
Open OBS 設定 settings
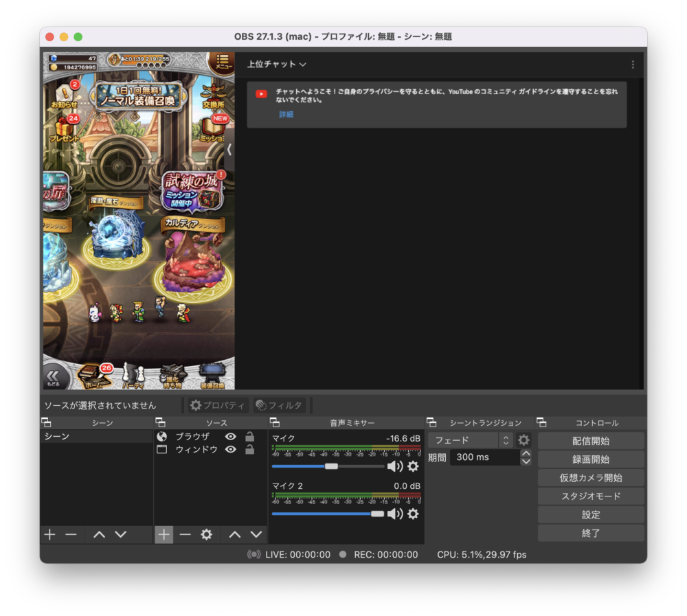pyautogui.click(x=591, y=514)
